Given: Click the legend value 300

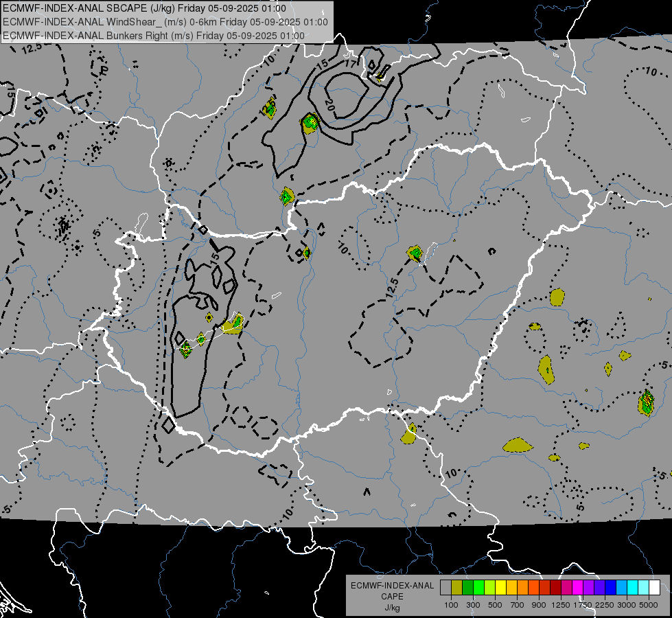Looking at the screenshot, I should (x=473, y=605).
